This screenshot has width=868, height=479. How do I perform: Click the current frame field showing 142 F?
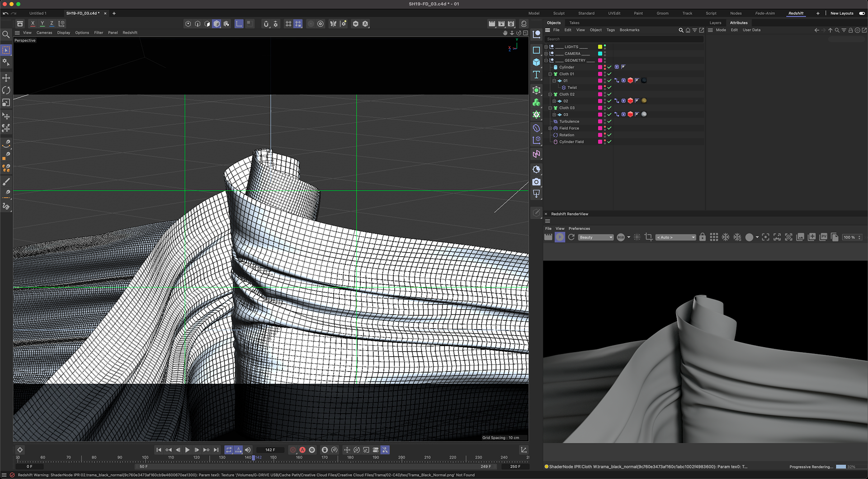(270, 450)
